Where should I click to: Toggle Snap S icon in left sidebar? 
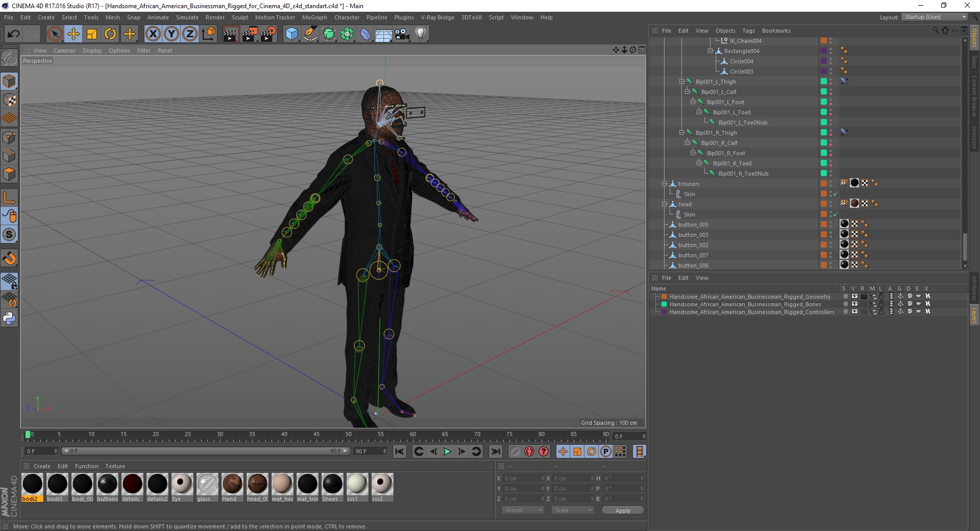click(x=9, y=235)
